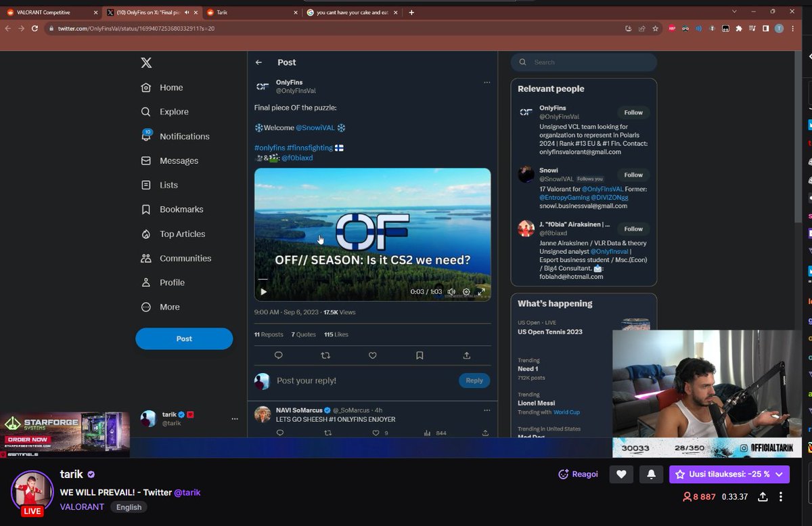812x526 pixels.
Task: Follow tarik with the heart button
Action: (x=622, y=475)
